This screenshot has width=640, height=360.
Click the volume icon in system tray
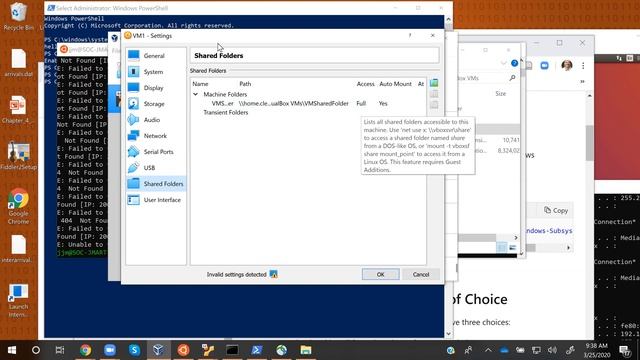click(x=552, y=350)
